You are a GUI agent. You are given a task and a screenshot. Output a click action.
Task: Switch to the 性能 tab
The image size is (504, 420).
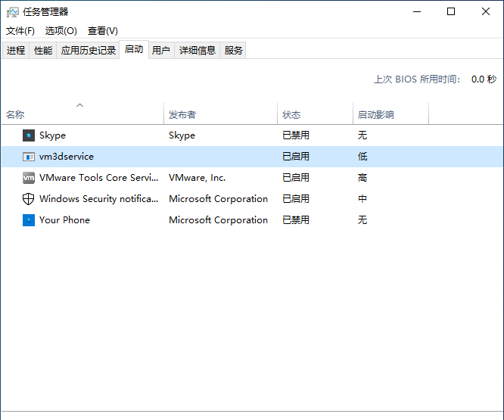tap(43, 51)
